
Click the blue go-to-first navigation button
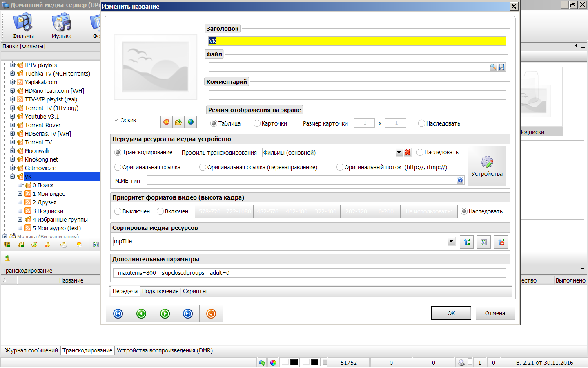[x=118, y=314]
